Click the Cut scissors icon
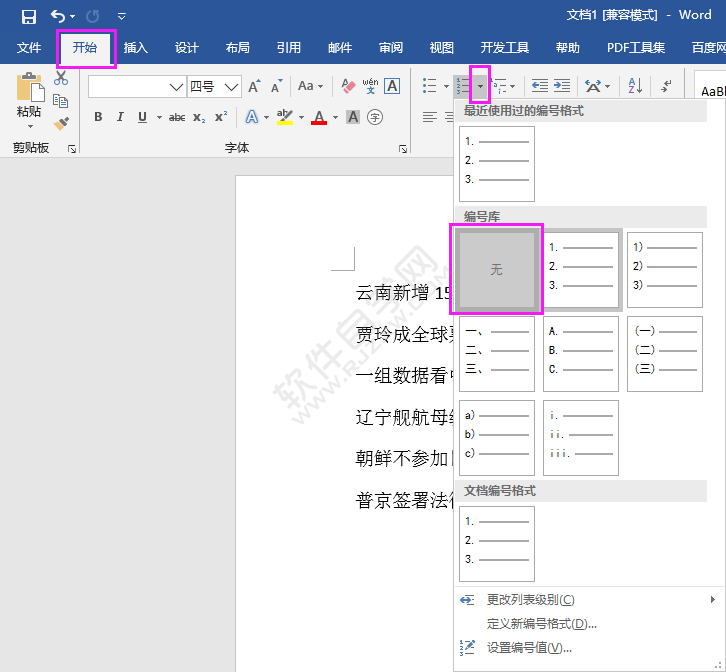The image size is (726, 672). [61, 78]
